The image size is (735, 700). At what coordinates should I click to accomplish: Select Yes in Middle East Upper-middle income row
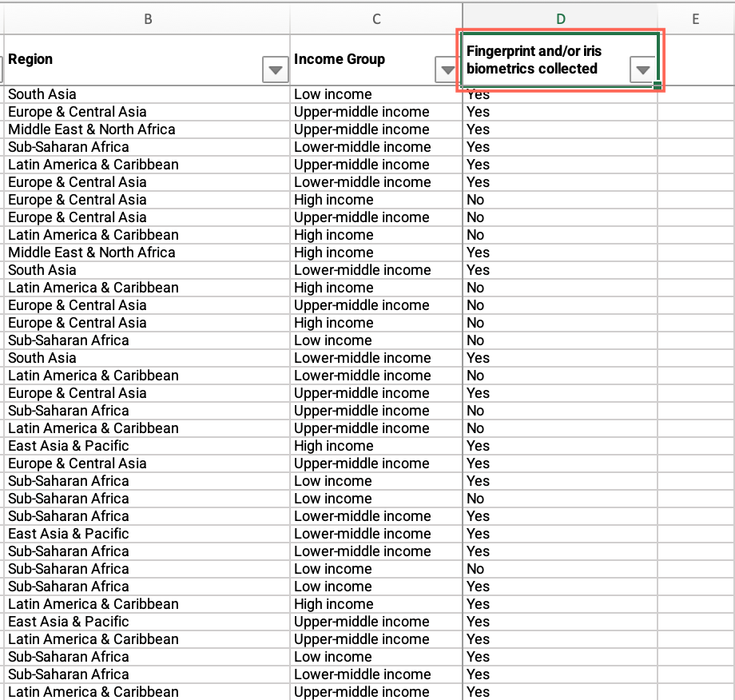pyautogui.click(x=560, y=129)
